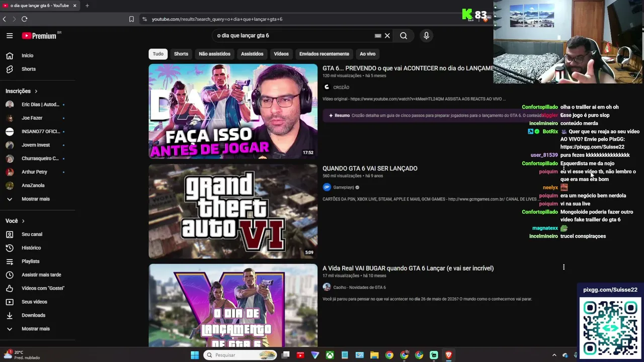The image size is (644, 362).
Task: Open site settings icon in address bar
Action: coord(144,19)
